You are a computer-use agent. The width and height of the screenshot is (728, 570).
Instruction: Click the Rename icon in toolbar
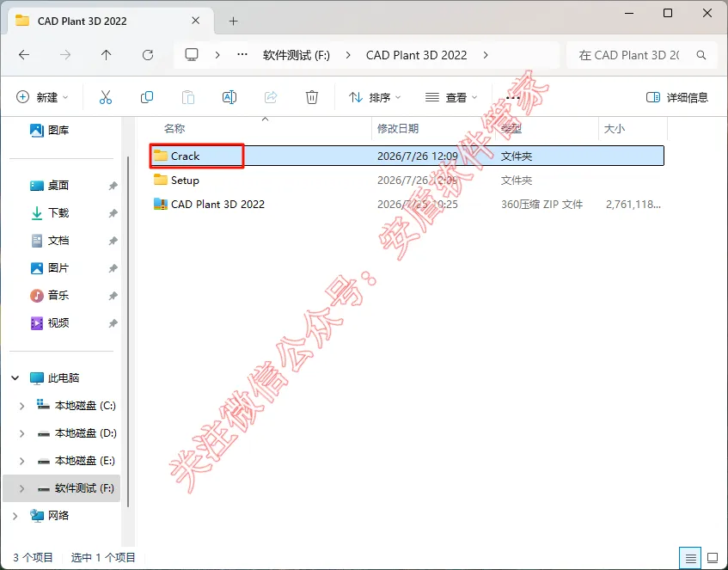pos(229,97)
